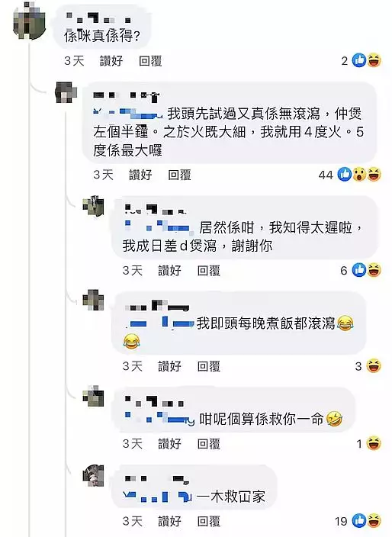
Task: Click the like icon beside count 19
Action: (359, 521)
